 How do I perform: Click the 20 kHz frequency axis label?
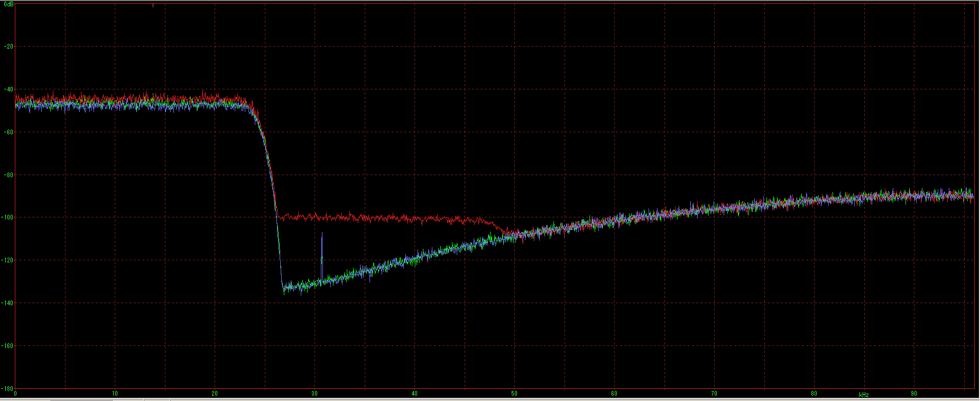click(x=215, y=394)
